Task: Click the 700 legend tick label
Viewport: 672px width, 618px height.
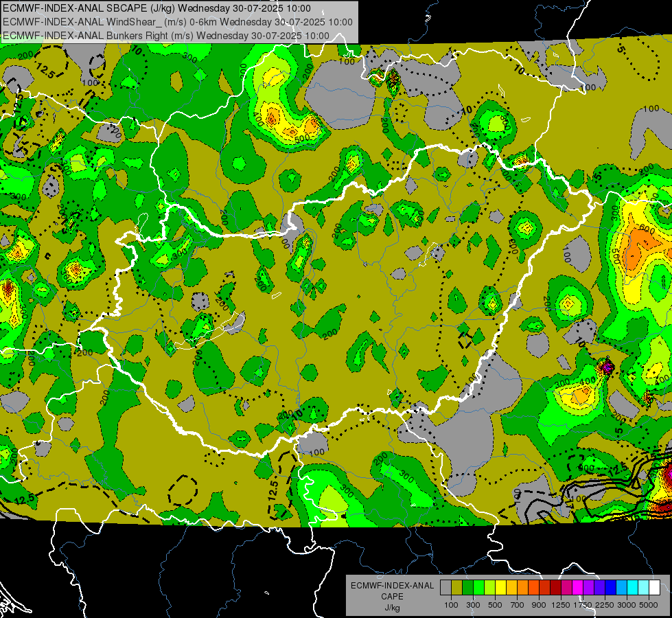Action: tap(518, 605)
